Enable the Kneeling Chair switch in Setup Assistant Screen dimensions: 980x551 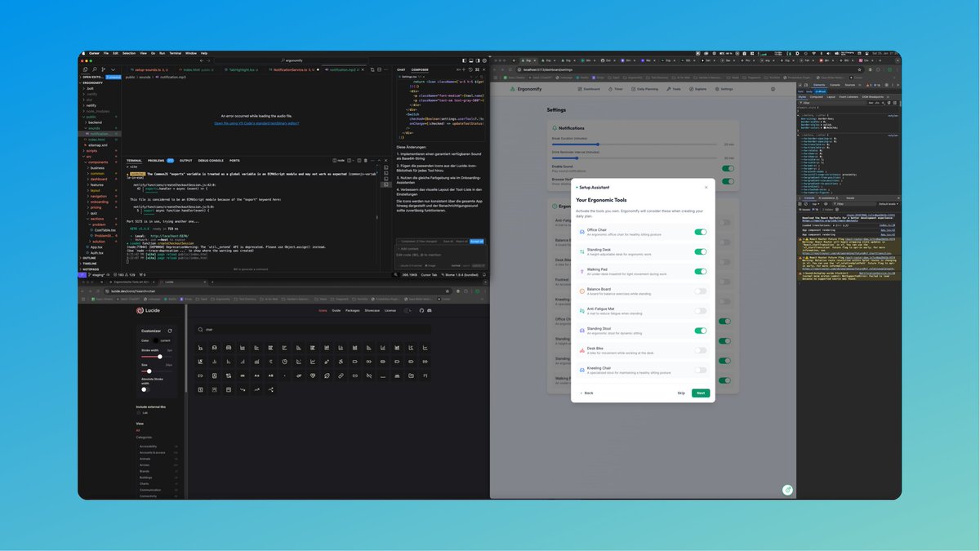701,370
